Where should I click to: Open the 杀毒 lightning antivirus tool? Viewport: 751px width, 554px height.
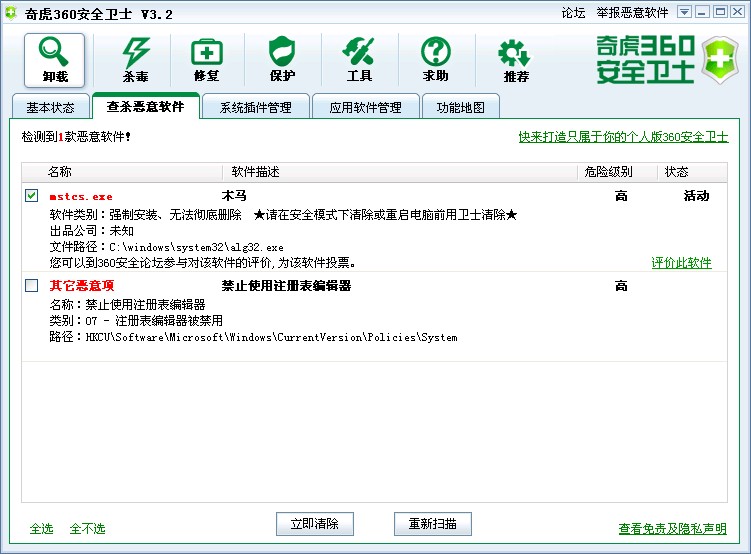(135, 60)
